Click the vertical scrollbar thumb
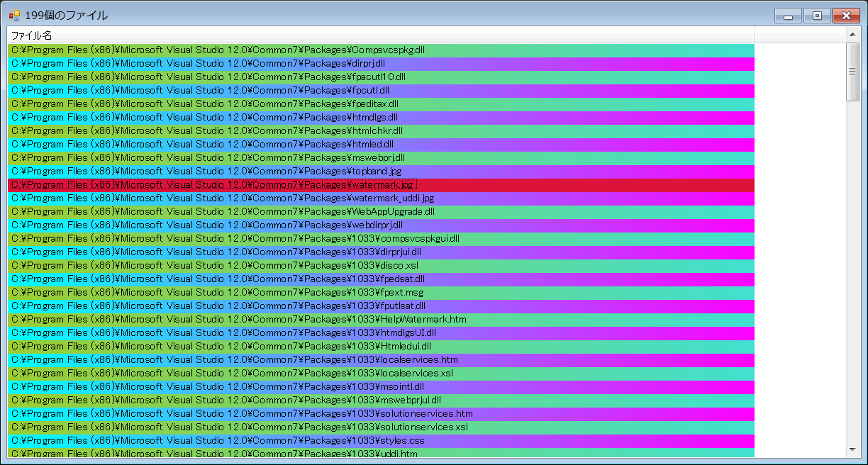The width and height of the screenshot is (868, 465). tap(852, 72)
